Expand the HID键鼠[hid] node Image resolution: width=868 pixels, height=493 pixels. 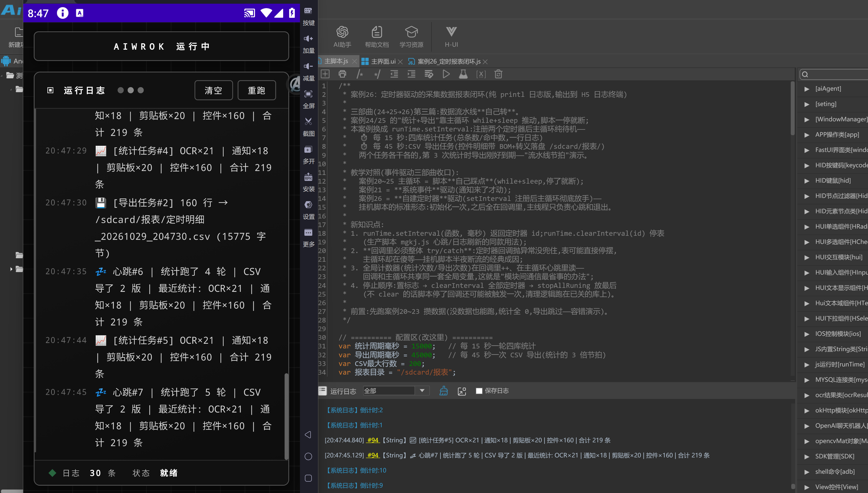click(x=807, y=181)
